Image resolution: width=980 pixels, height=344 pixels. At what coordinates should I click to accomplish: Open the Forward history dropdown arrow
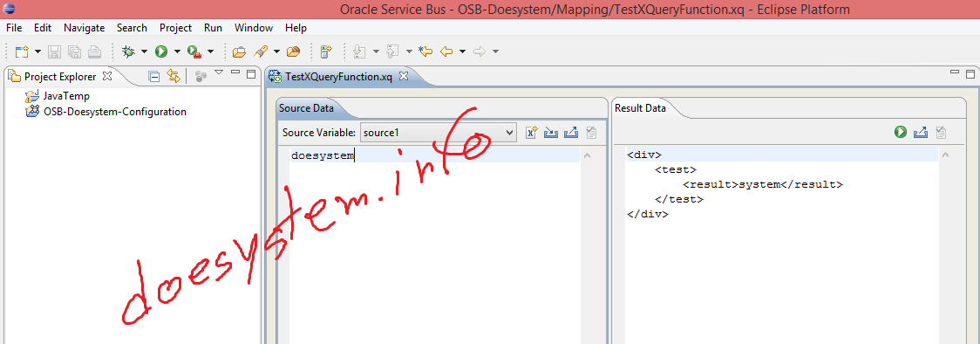click(495, 52)
